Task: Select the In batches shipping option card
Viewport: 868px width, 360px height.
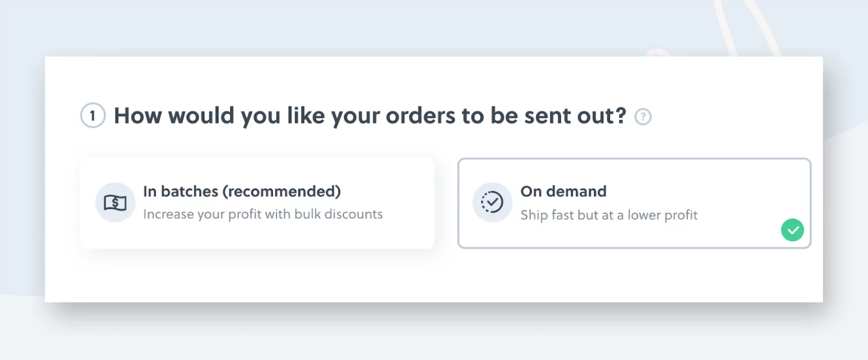Action: pyautogui.click(x=257, y=231)
